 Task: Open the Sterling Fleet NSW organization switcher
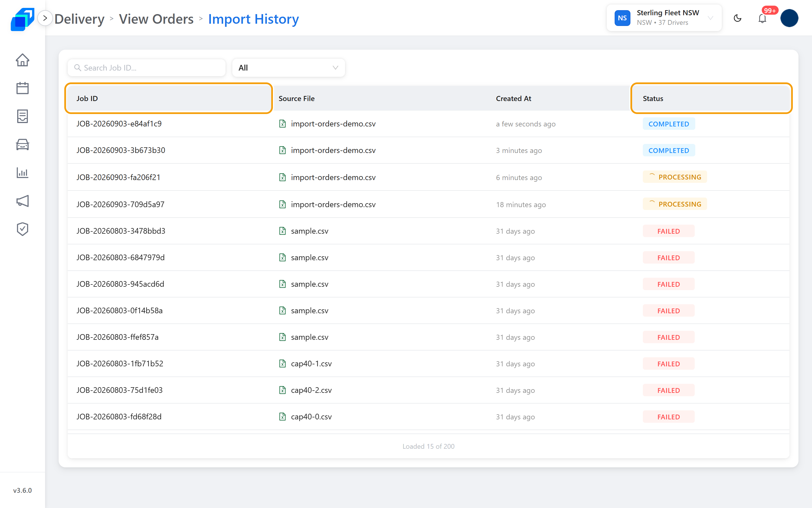664,18
